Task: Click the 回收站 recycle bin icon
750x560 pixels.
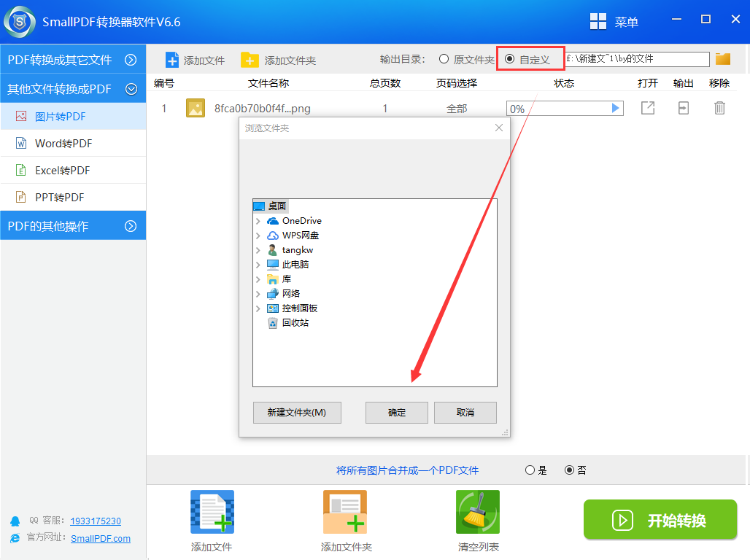Action: point(273,323)
